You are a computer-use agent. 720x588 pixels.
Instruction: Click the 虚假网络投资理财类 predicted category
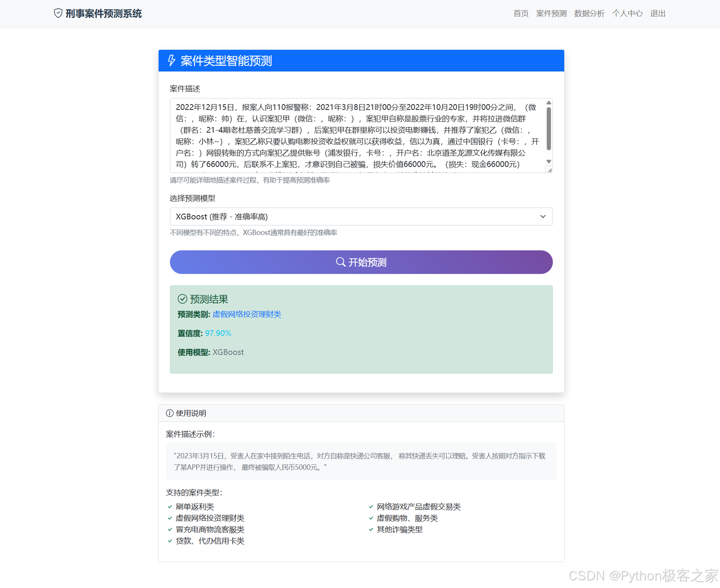point(247,314)
